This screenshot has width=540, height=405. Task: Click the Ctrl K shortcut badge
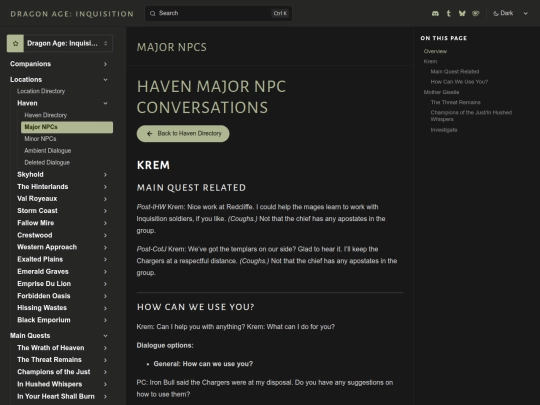tap(280, 13)
